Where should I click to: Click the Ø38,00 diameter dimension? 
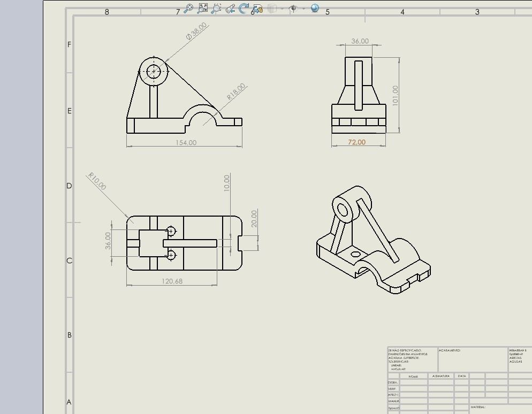(x=196, y=31)
